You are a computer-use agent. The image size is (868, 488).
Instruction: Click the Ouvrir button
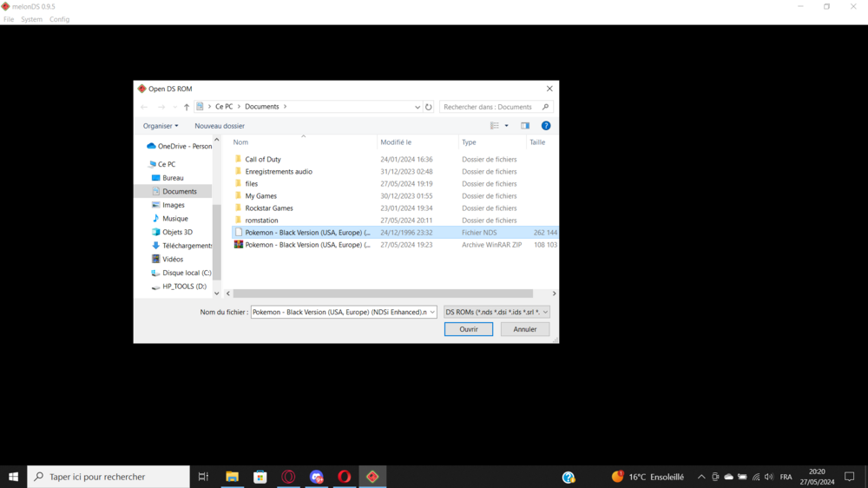pyautogui.click(x=469, y=329)
